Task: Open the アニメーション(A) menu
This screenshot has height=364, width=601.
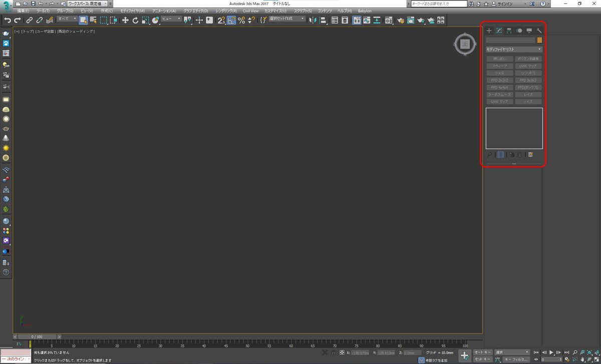Action: pos(164,11)
